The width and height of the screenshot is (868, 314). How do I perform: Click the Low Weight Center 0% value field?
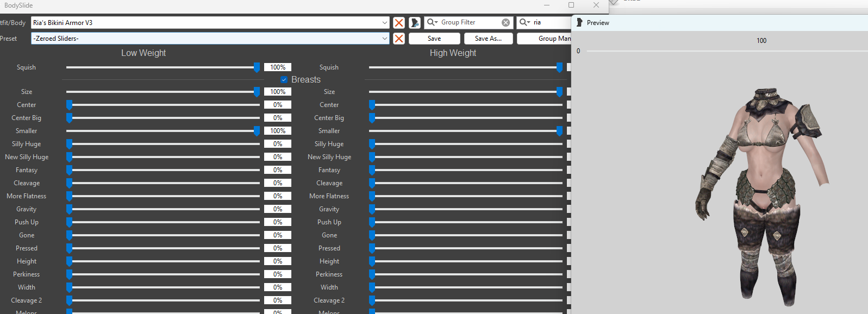click(278, 105)
